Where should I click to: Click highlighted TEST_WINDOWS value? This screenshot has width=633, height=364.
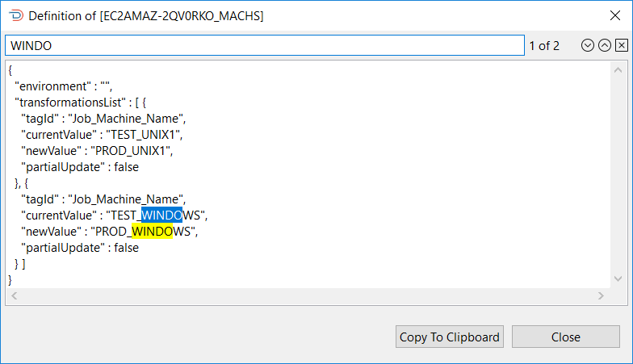tap(155, 215)
